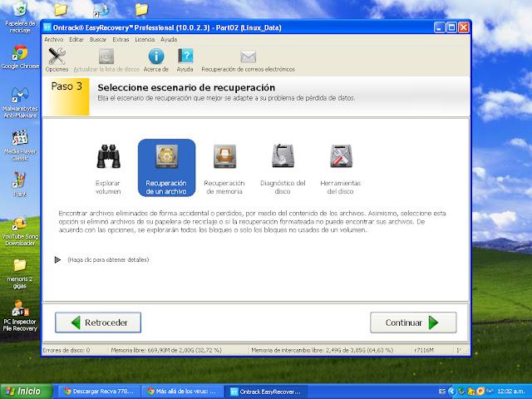
Task: Open Recuperación de correos electrónicos envelope icon
Action: (248, 57)
